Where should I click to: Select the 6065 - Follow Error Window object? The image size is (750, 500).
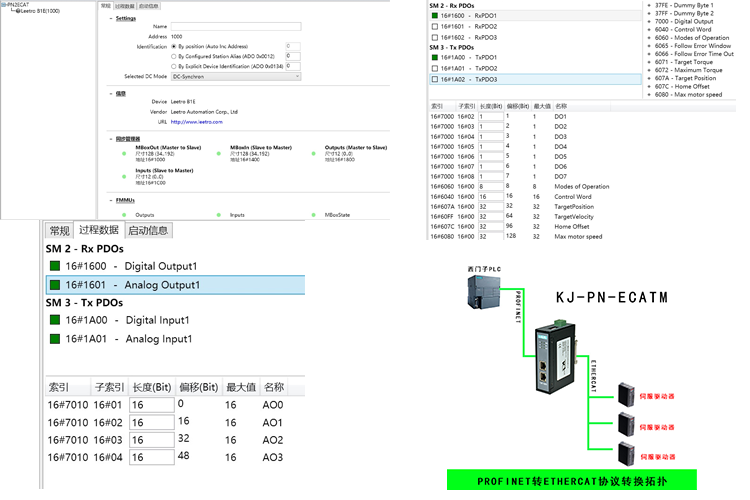pos(693,46)
